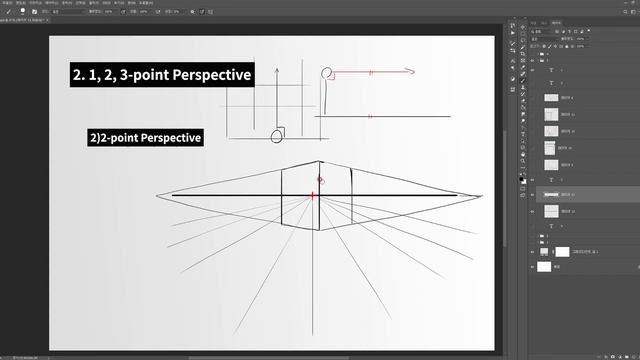Hide the bottom Background layer eye icon
This screenshot has height=360, width=640.
[532, 267]
